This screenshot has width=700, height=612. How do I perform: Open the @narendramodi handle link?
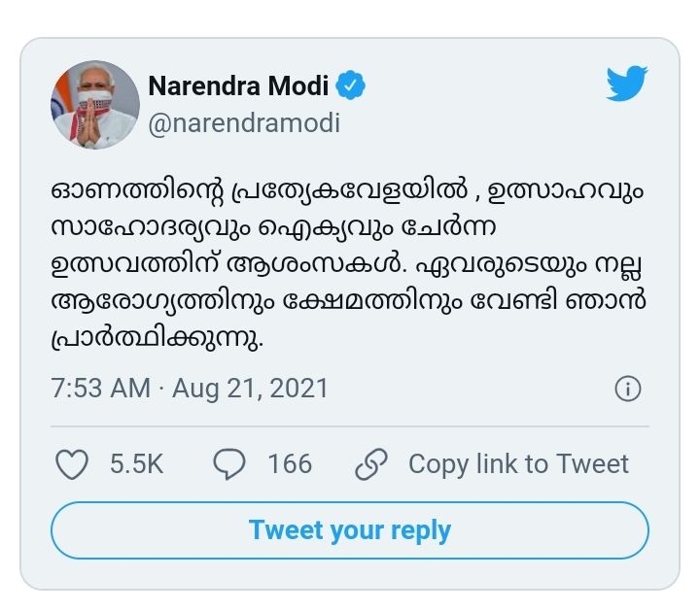[244, 123]
